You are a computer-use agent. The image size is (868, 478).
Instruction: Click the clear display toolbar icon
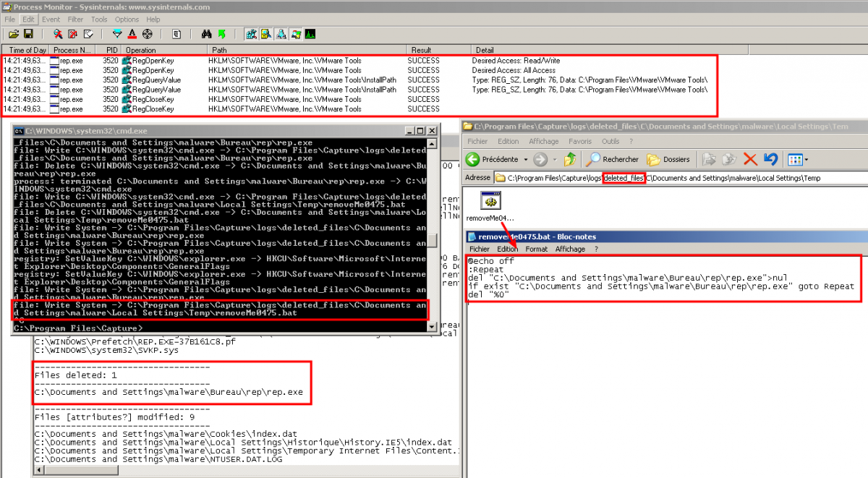tap(88, 34)
